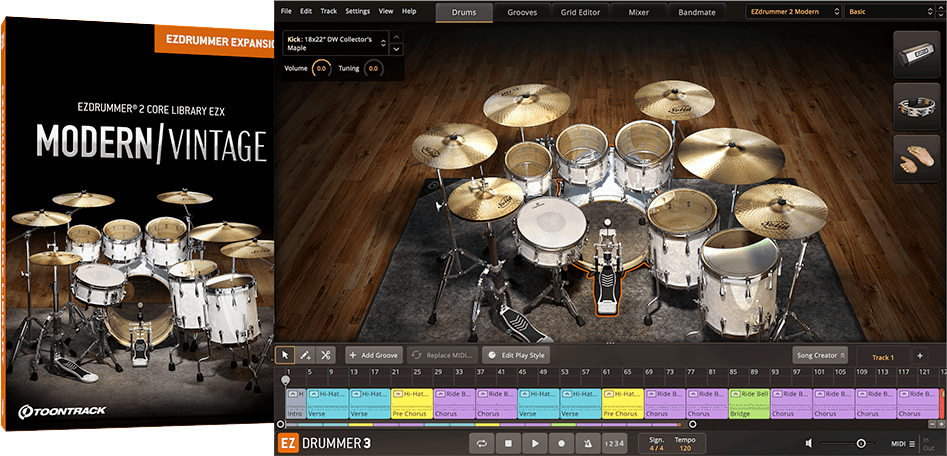Switch to the Grooves tab

click(522, 12)
